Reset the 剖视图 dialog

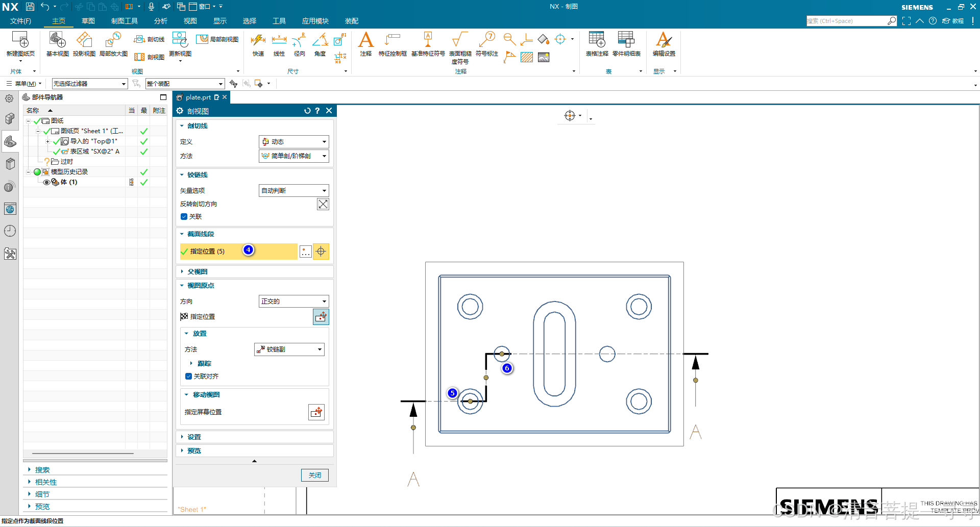307,111
